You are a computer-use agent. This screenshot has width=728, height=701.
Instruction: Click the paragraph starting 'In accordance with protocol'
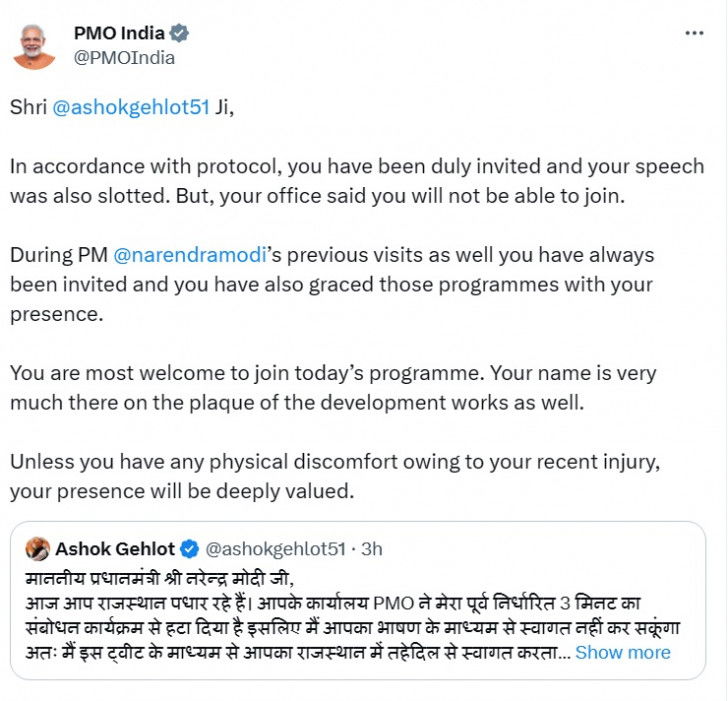(x=357, y=181)
